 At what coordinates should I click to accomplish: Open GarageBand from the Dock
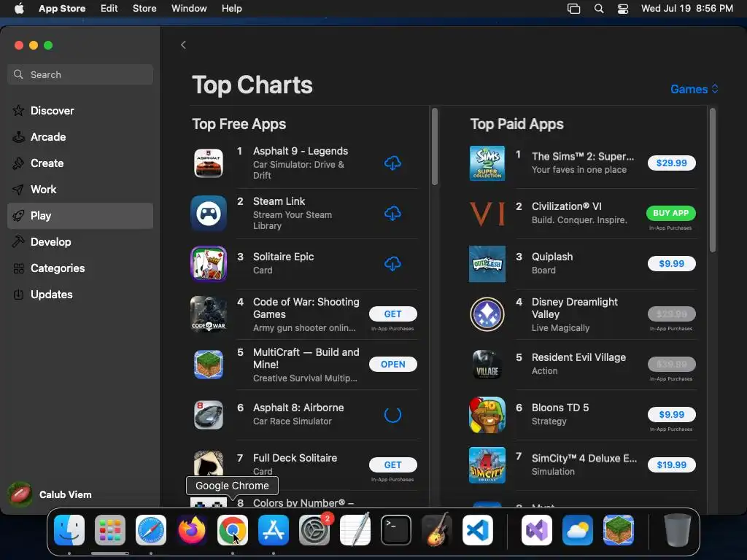point(437,529)
